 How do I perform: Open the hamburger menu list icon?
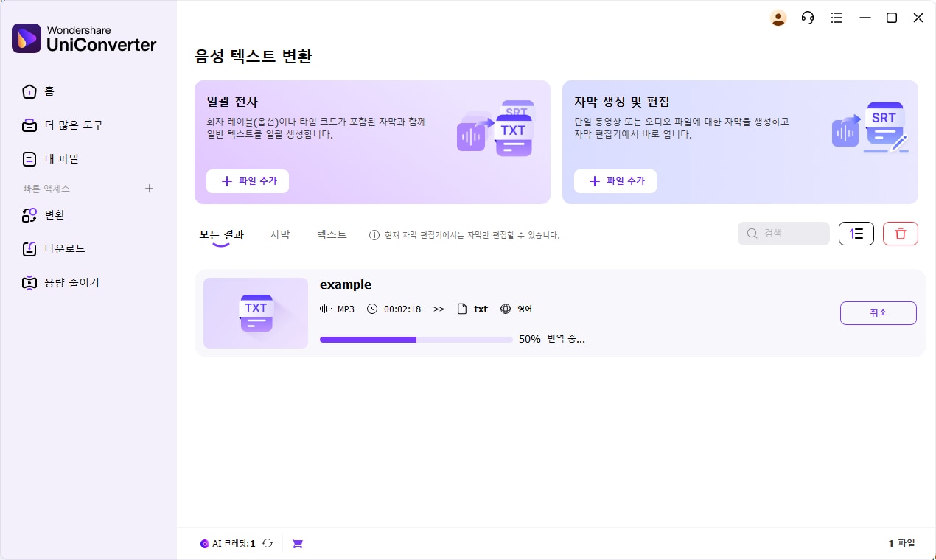(837, 18)
